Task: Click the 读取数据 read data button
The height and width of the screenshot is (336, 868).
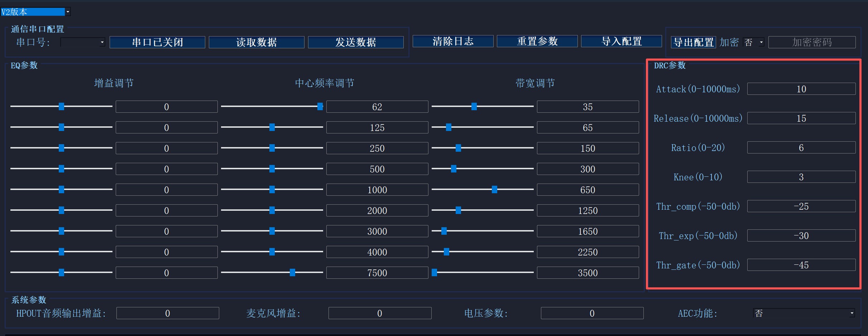Action: click(x=256, y=42)
